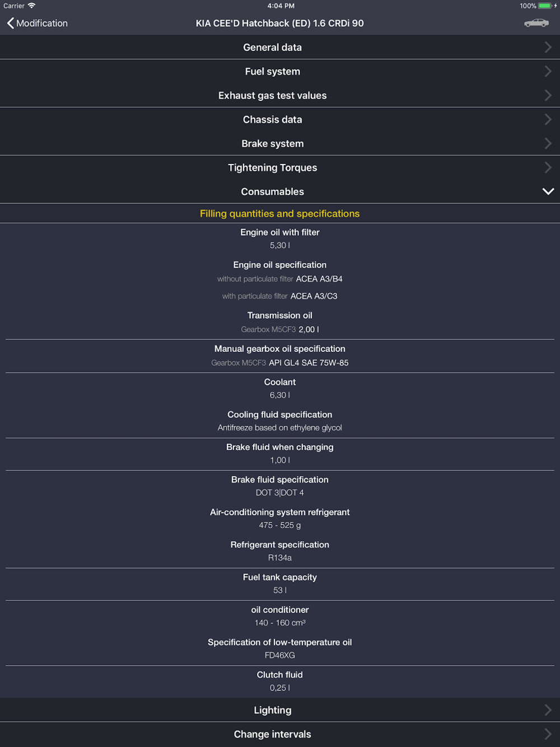This screenshot has width=560, height=747.
Task: Tap the battery icon in status bar
Action: click(x=545, y=6)
